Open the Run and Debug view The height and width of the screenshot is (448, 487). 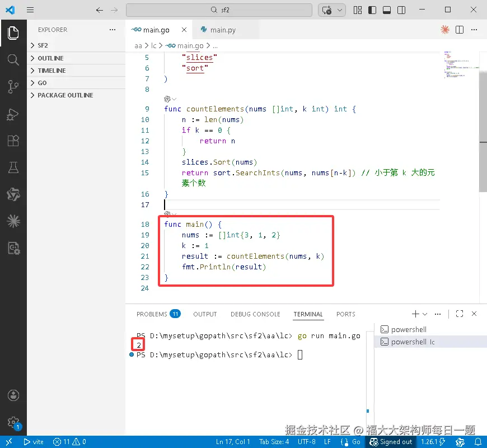click(x=13, y=114)
